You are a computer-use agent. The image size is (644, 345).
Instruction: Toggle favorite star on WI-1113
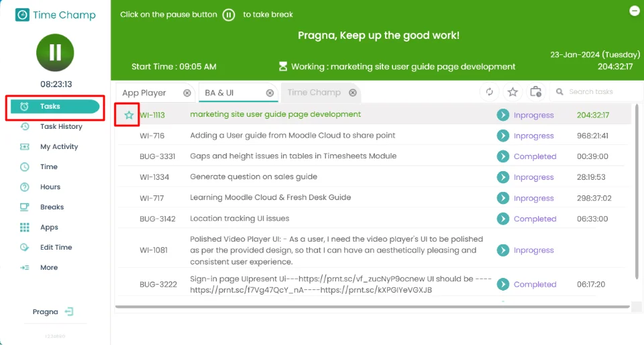click(129, 115)
